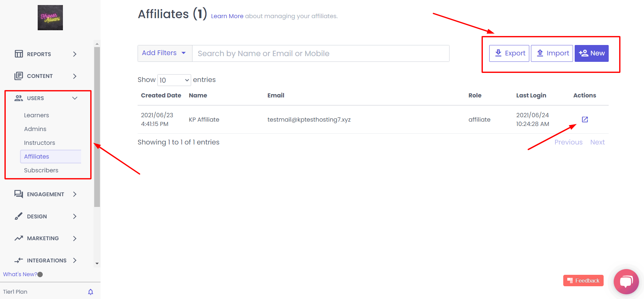The width and height of the screenshot is (644, 299).
Task: Expand the Reports menu chevron
Action: 75,54
